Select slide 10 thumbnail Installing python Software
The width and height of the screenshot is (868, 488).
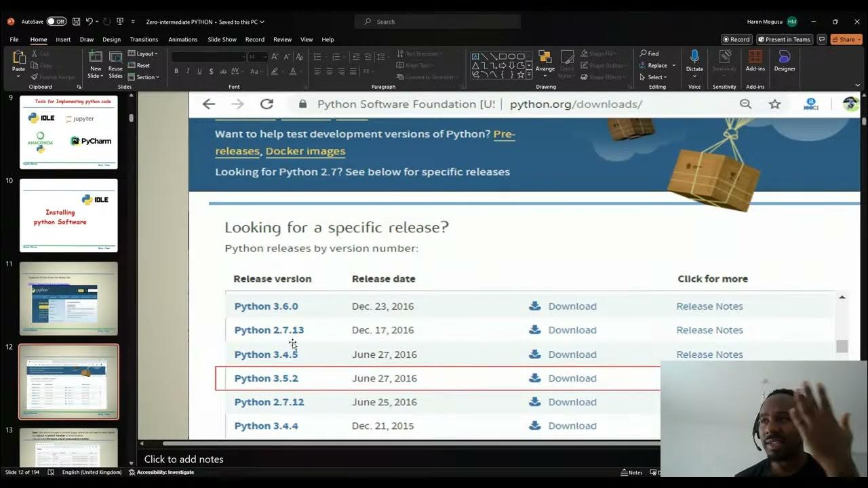click(x=68, y=216)
